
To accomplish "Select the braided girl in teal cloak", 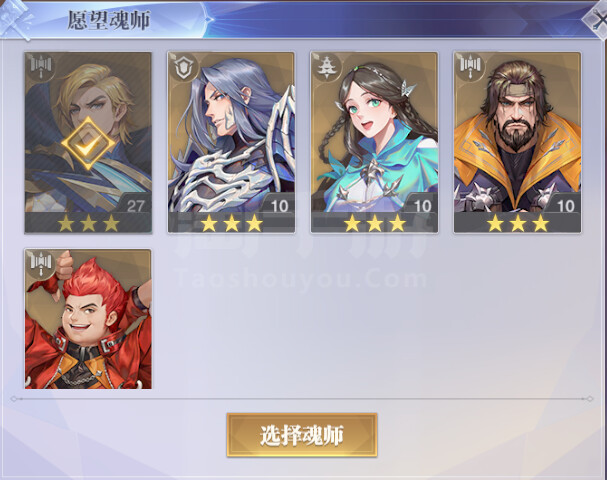I will pos(374,142).
